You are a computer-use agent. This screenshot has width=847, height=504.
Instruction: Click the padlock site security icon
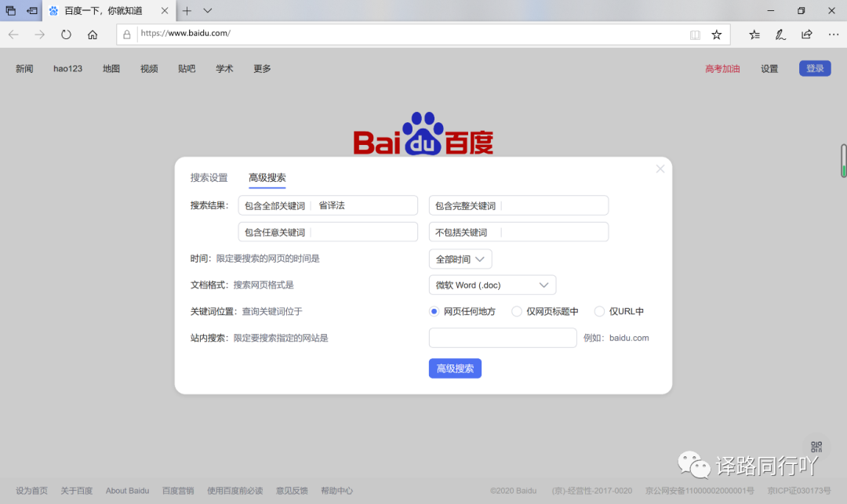point(127,34)
